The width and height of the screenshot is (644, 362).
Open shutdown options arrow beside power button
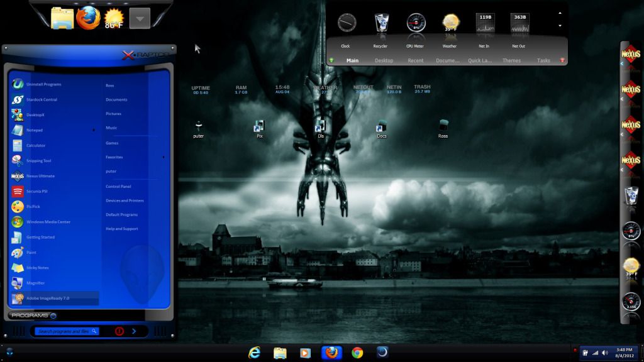click(134, 331)
